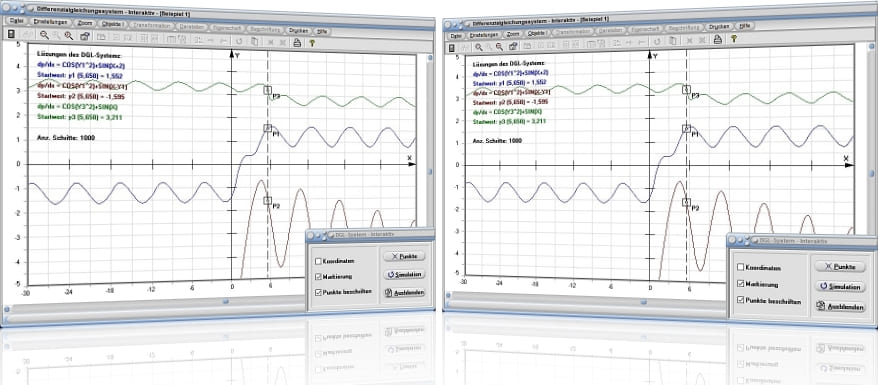878x385 pixels.
Task: Toggle Punkte beschriften in right dialog
Action: pyautogui.click(x=740, y=301)
